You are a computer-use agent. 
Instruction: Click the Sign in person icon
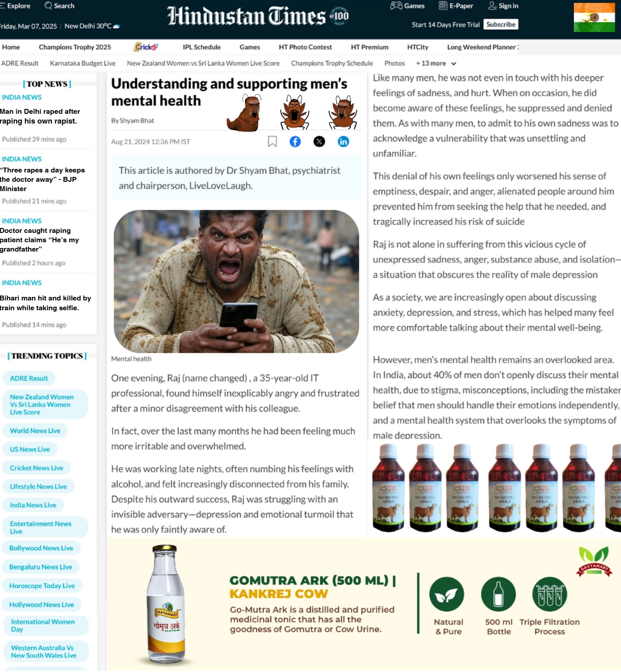pos(492,6)
